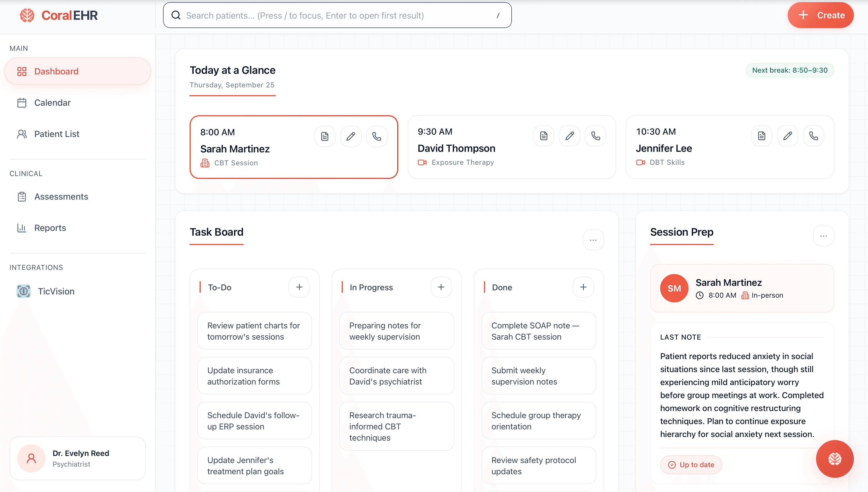Click the CoralEHR logo
Viewport: 868px width, 492px height.
coord(59,16)
